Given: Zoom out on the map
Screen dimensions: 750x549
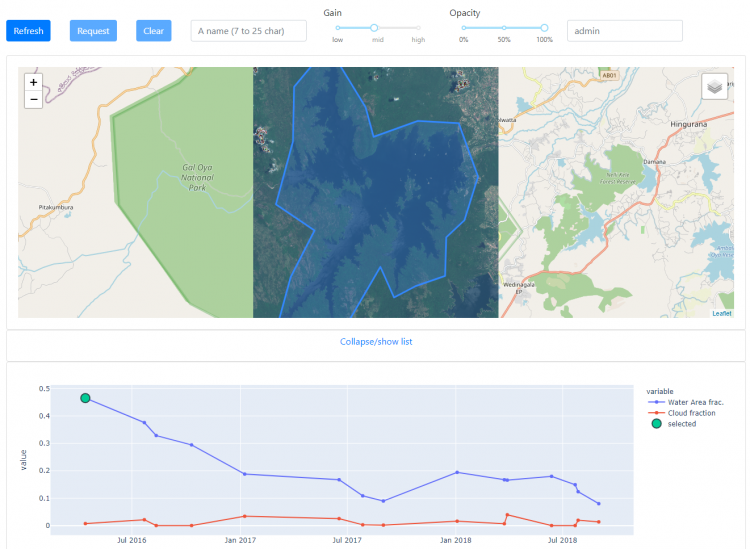Looking at the screenshot, I should click(x=33, y=99).
